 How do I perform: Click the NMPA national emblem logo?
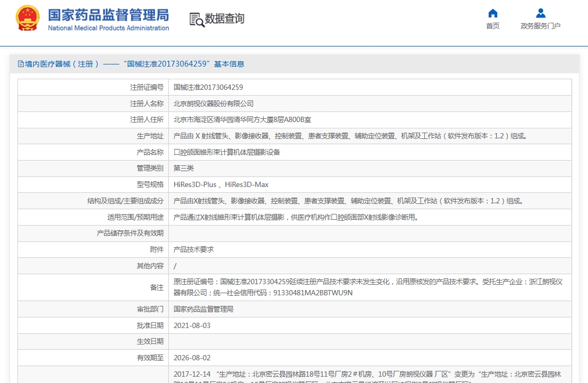coord(27,18)
